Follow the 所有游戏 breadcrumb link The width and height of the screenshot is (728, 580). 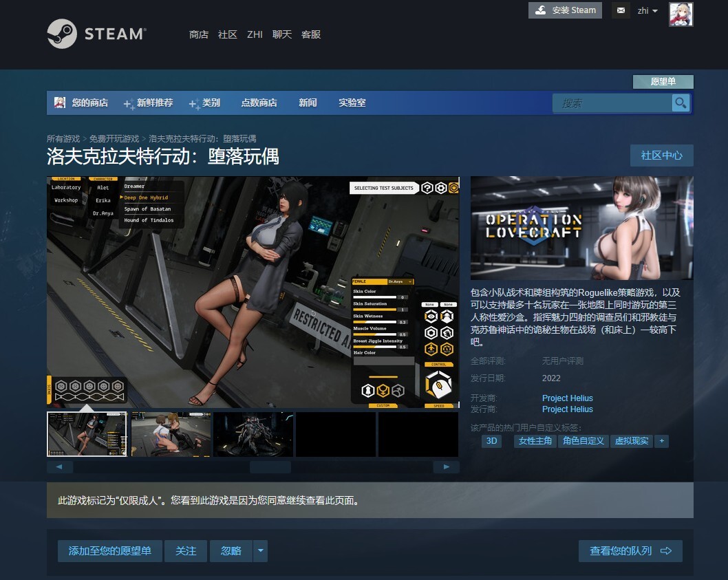click(63, 139)
